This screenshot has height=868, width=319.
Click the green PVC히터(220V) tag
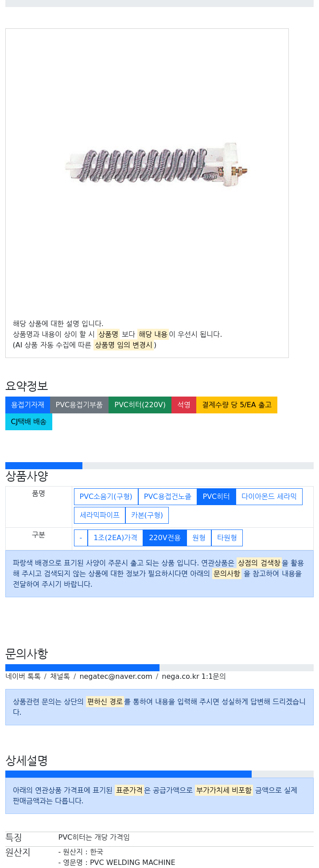coord(140,405)
